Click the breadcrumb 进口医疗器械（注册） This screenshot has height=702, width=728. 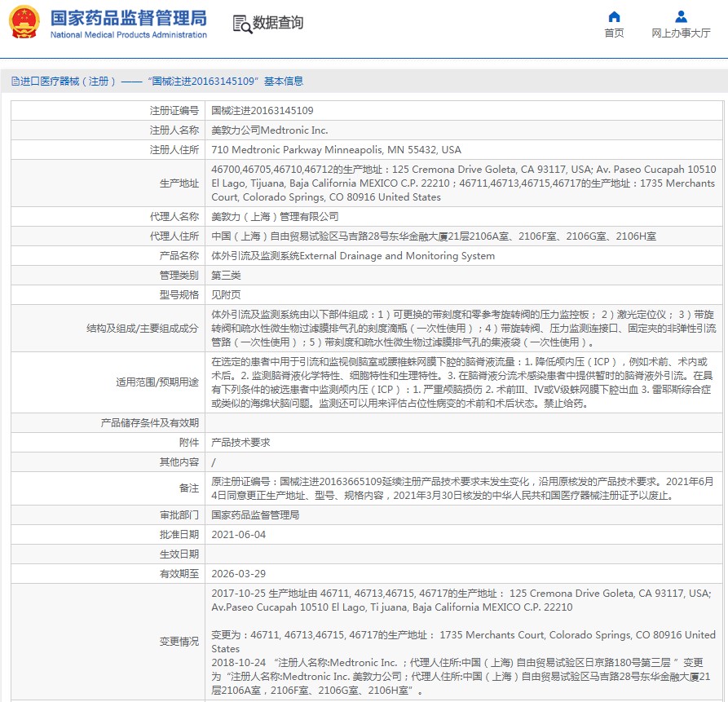68,82
